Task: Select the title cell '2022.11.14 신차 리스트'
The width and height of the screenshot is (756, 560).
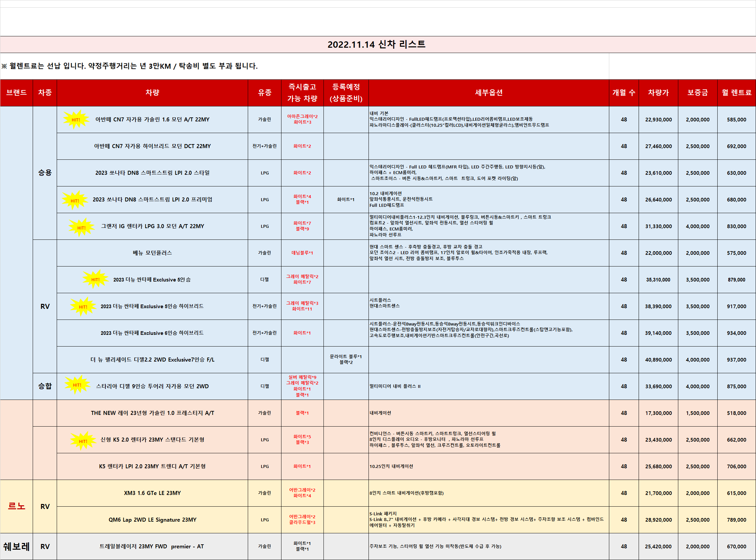Action: 378,44
